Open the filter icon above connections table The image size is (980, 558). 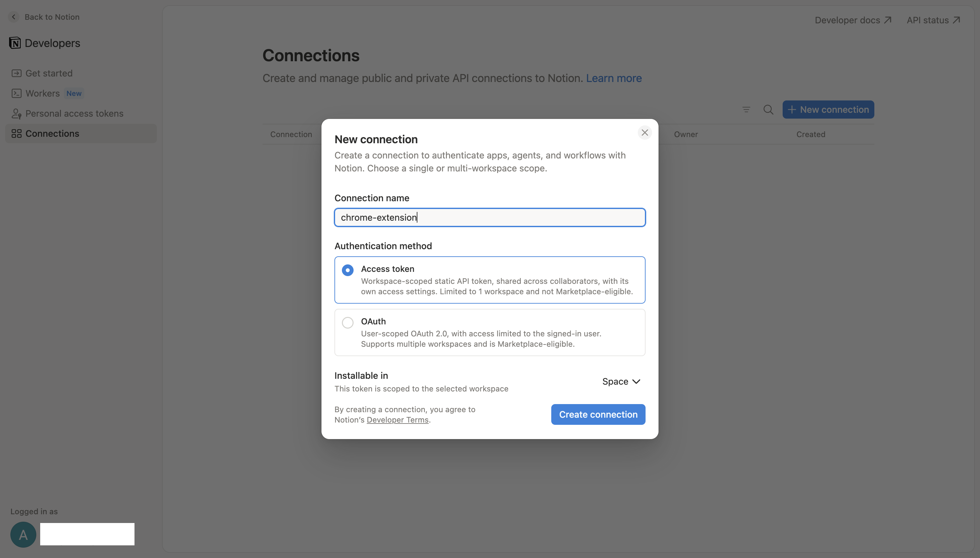746,110
